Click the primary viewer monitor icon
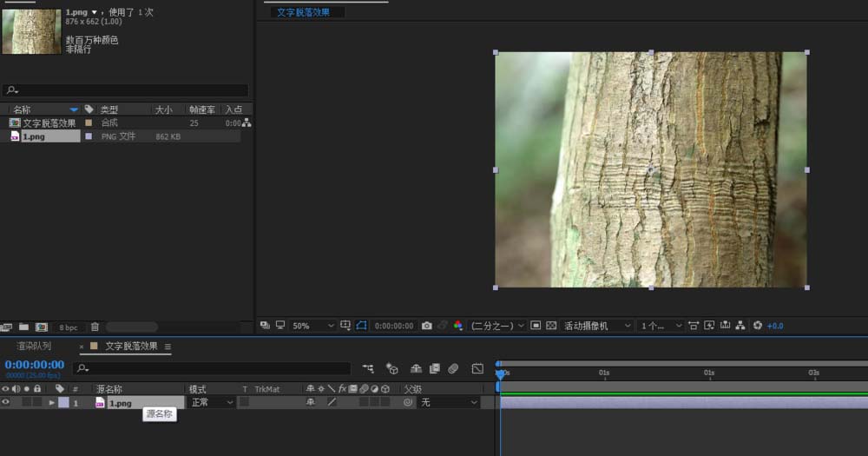 pos(280,325)
